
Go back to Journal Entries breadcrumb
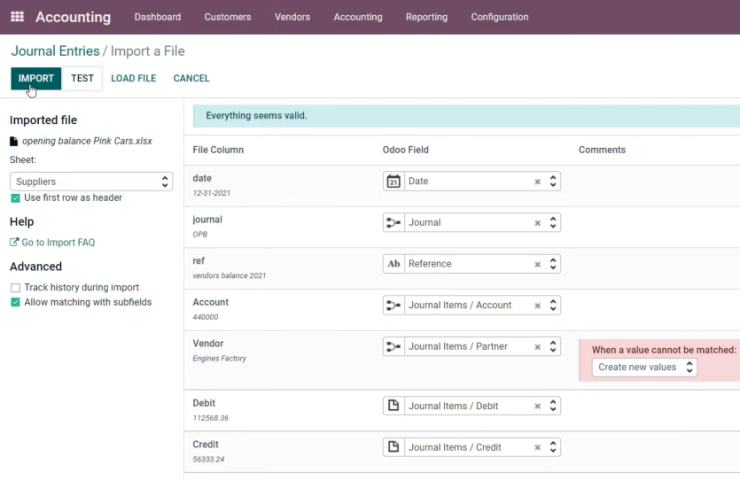click(55, 51)
